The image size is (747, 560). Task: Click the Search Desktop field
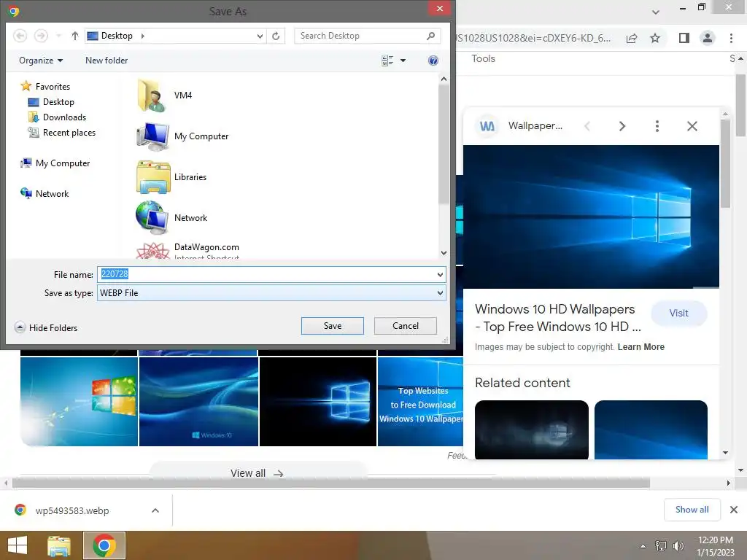(360, 36)
